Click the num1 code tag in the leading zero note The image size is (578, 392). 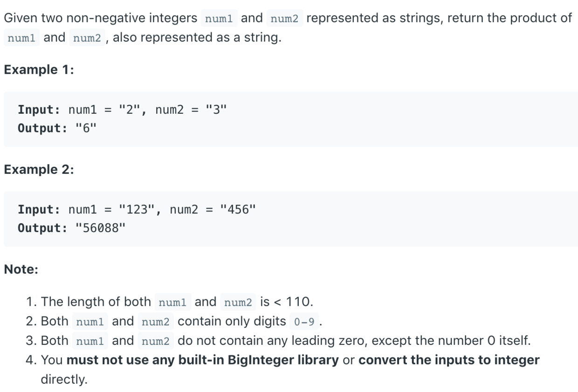pos(90,341)
